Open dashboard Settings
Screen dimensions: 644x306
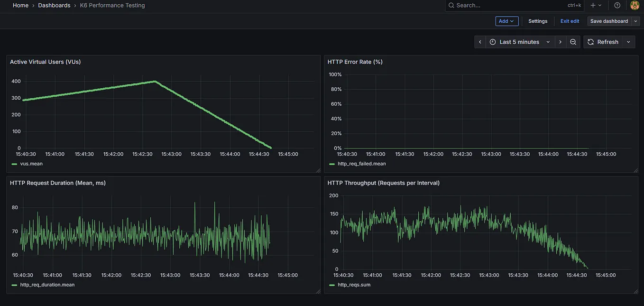[x=538, y=21]
